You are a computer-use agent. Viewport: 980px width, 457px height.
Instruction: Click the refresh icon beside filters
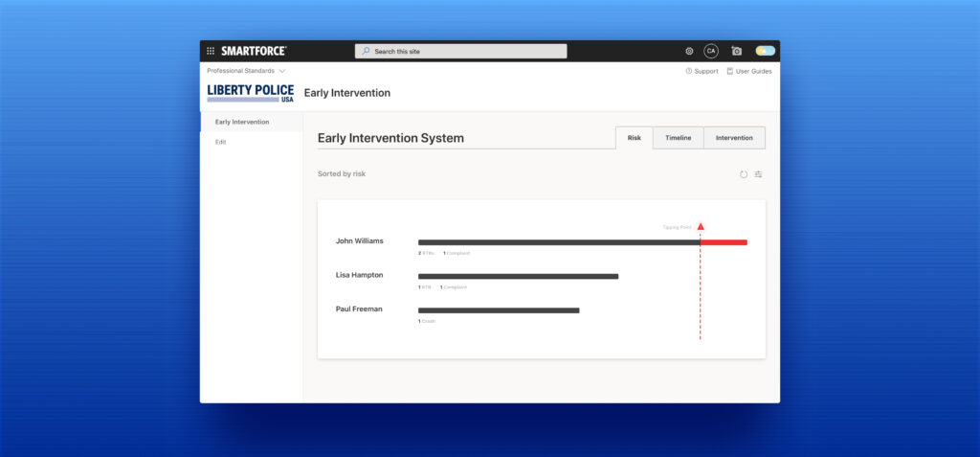pyautogui.click(x=744, y=174)
